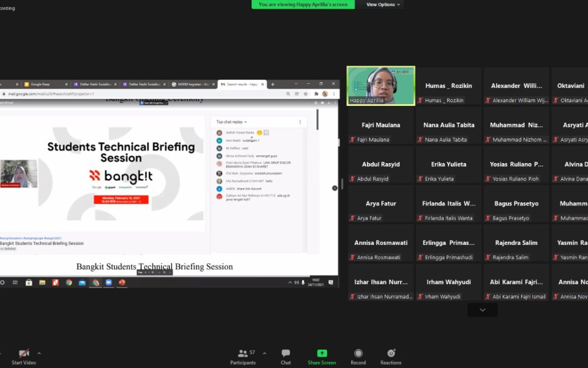The width and height of the screenshot is (588, 368).
Task: Click muted mic icon on Arya Fatur tile
Action: tap(352, 219)
